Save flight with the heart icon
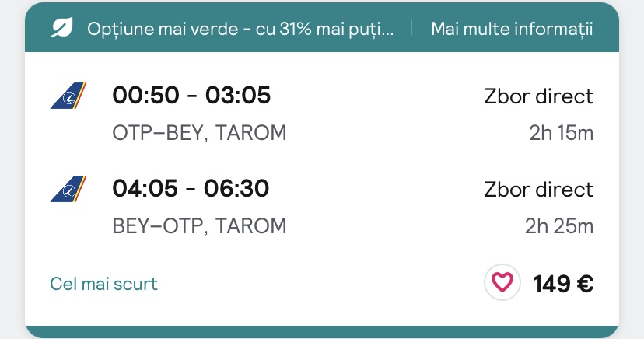This screenshot has height=339, width=644. [x=502, y=282]
